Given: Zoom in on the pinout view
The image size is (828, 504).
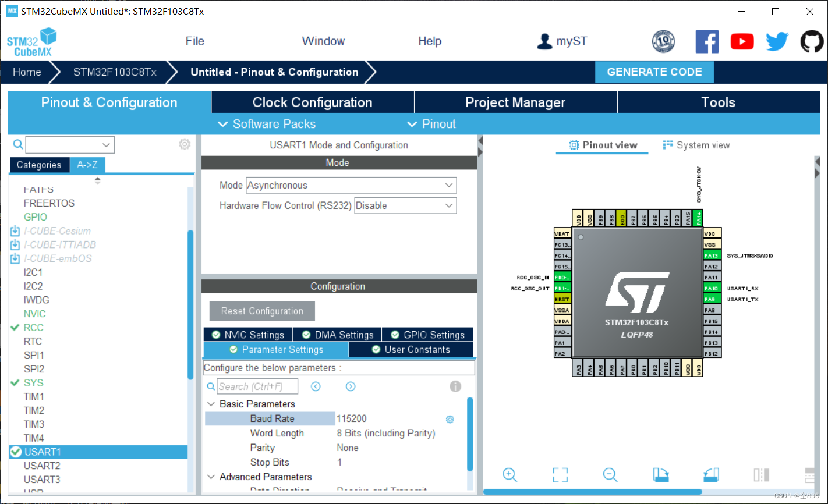Looking at the screenshot, I should click(x=510, y=475).
